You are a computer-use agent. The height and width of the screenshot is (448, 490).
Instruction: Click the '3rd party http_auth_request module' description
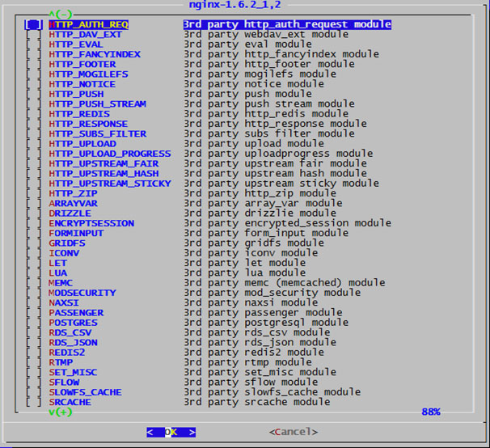[x=288, y=25]
